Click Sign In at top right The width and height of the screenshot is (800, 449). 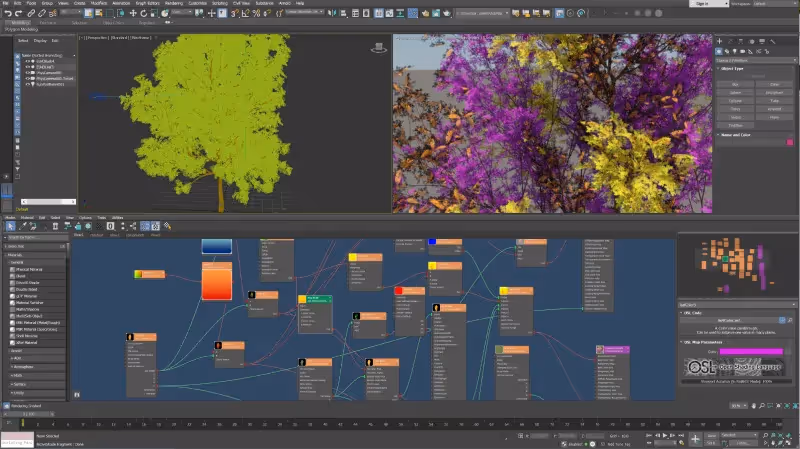coord(709,4)
